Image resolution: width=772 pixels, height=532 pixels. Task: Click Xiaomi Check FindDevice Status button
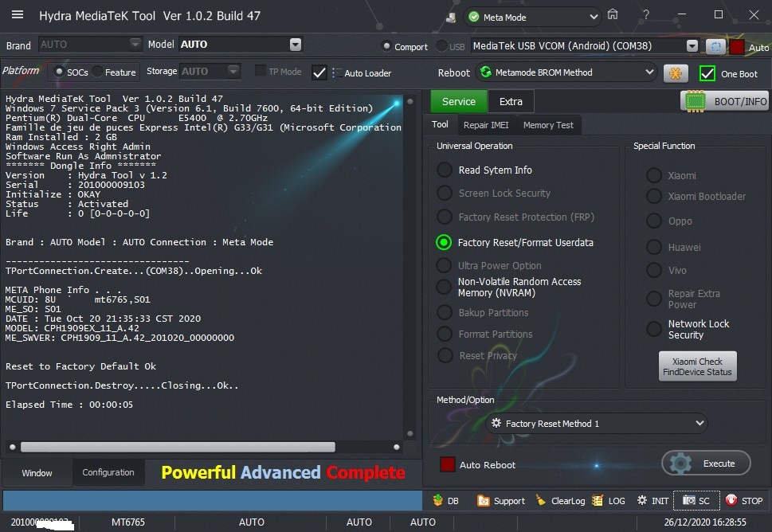(x=697, y=366)
